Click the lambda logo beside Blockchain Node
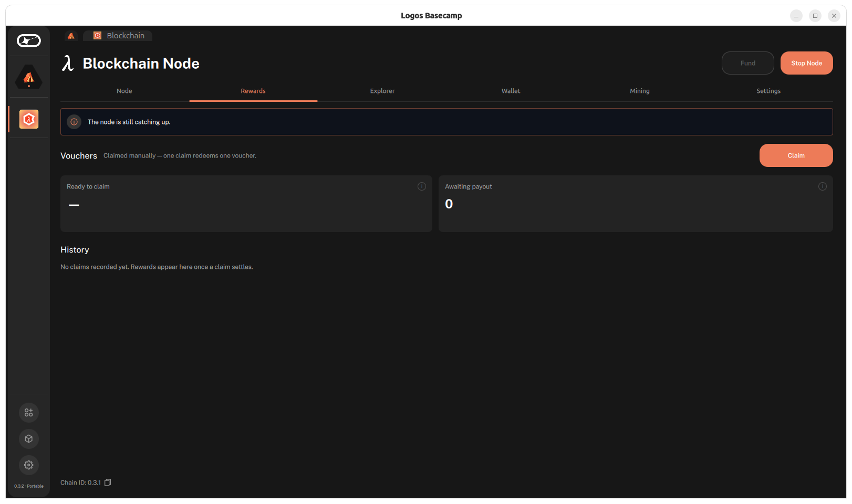The height and width of the screenshot is (504, 852). click(68, 64)
